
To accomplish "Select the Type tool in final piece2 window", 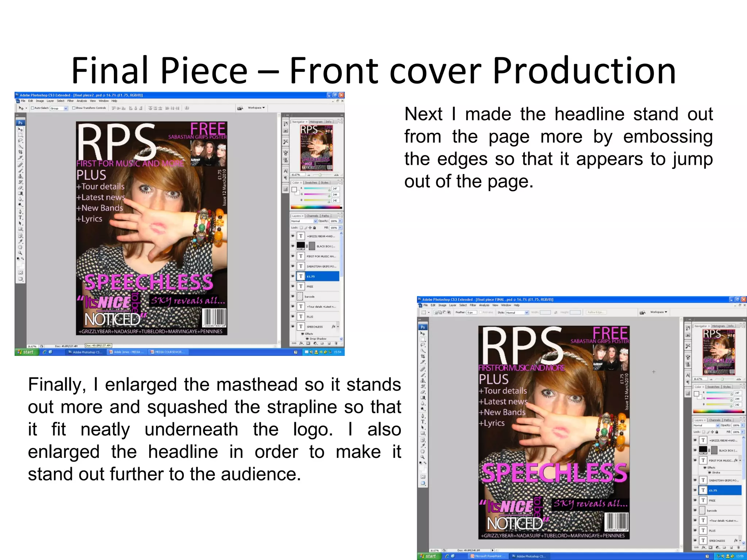I will click(20, 217).
